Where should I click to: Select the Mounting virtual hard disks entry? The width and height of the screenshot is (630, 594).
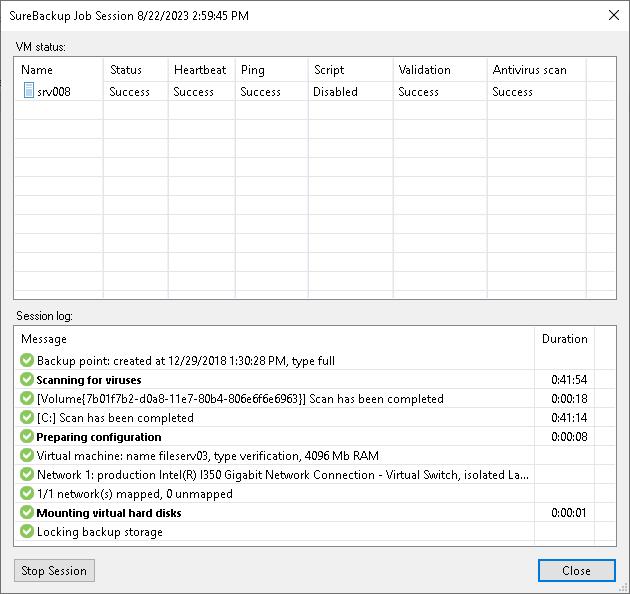pos(109,513)
